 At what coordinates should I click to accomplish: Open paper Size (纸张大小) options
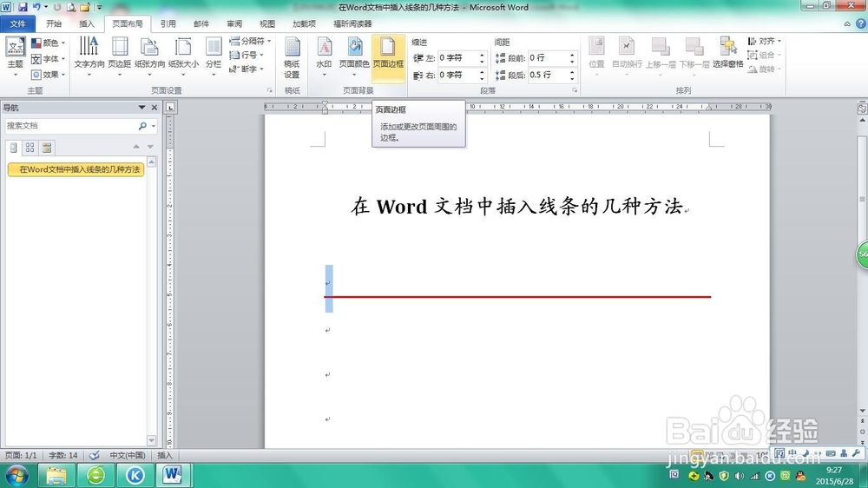182,57
